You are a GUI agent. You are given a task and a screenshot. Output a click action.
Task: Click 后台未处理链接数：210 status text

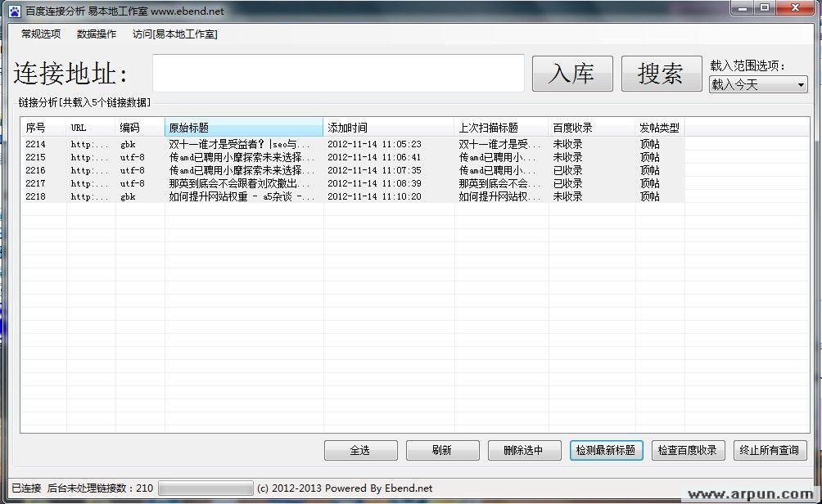click(100, 488)
